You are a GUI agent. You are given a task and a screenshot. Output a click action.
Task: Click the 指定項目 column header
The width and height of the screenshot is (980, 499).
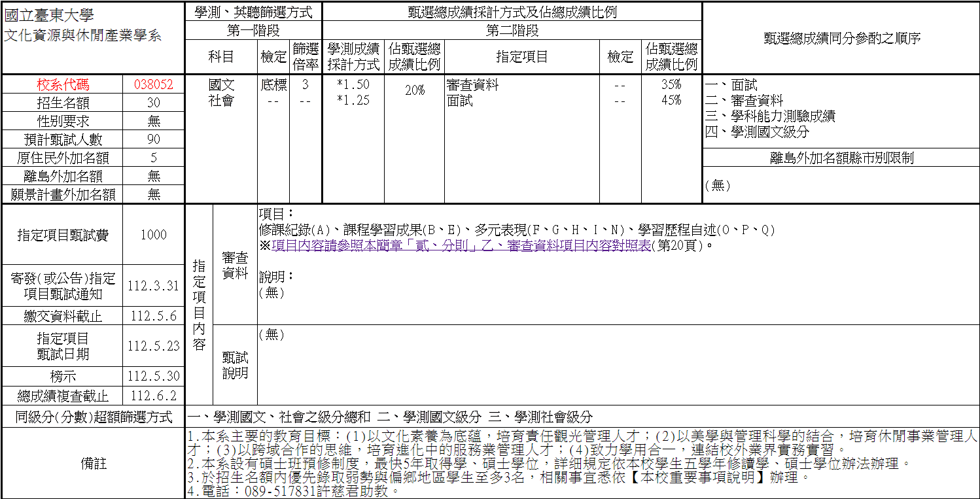click(522, 57)
